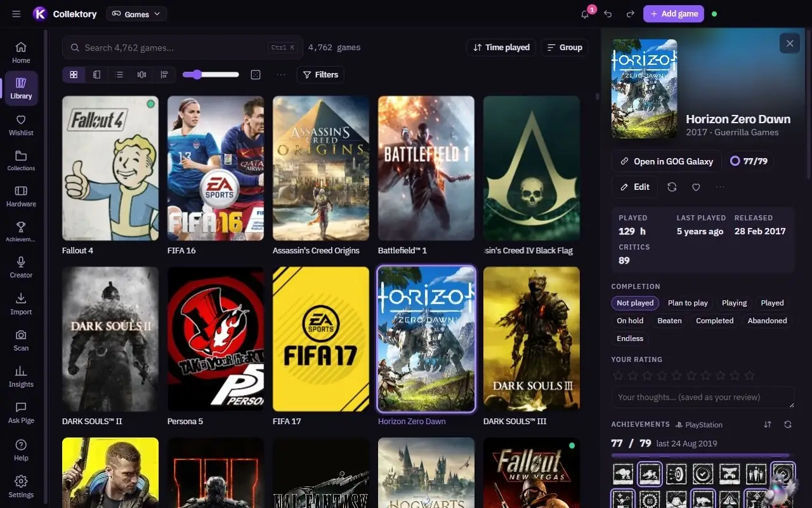Click the notifications bell icon

coord(585,14)
